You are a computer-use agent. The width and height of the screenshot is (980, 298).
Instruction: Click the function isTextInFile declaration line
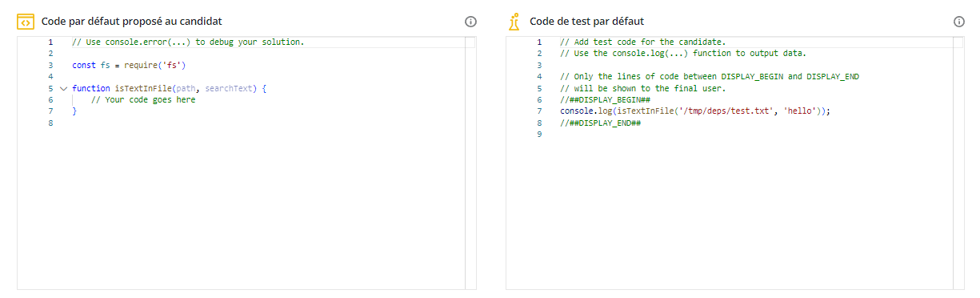[169, 88]
